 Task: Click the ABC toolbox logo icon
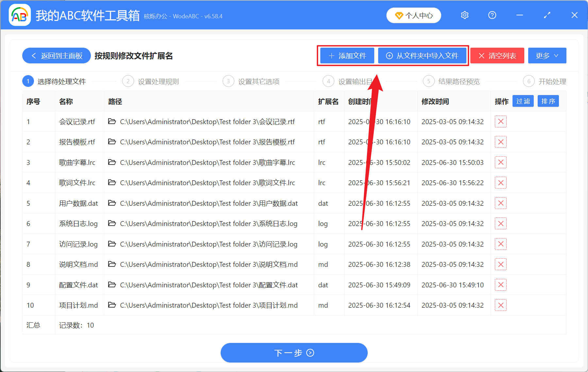pos(19,15)
